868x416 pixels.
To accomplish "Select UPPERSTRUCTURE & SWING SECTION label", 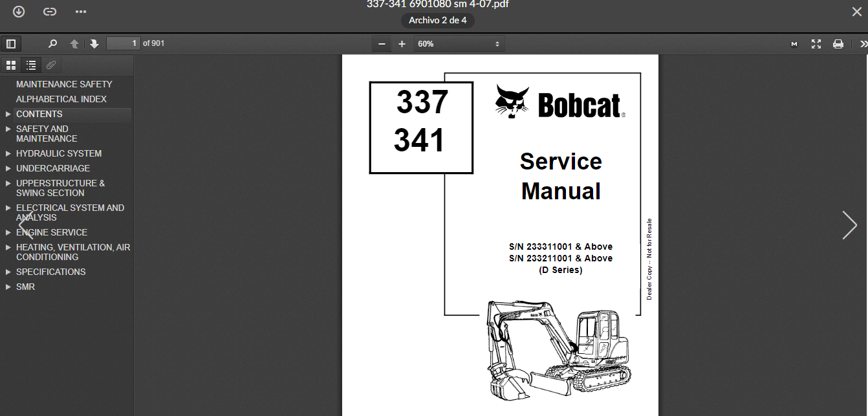I will pyautogui.click(x=60, y=188).
